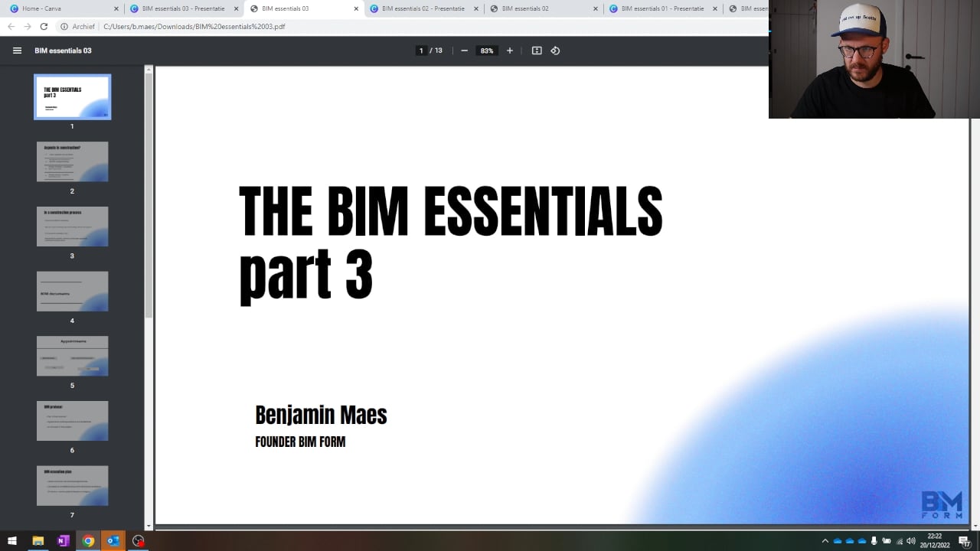Image resolution: width=980 pixels, height=551 pixels.
Task: Launch Google Chrome from the taskbar
Action: [x=89, y=540]
